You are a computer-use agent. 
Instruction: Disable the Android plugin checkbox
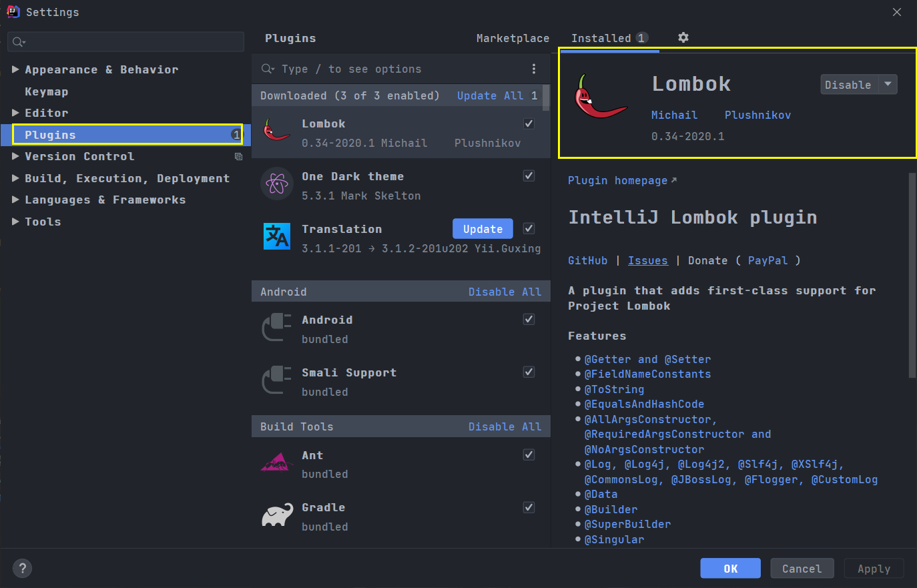(529, 319)
